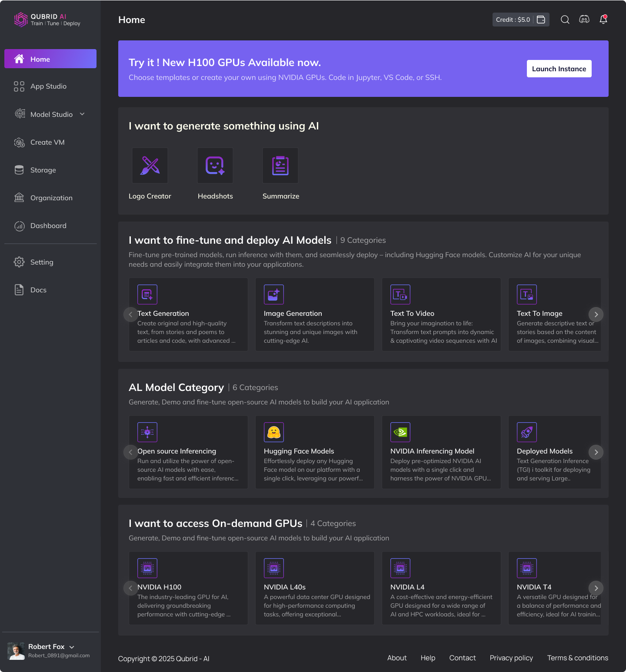
Task: Click the Text To Image card icon
Action: (x=527, y=295)
